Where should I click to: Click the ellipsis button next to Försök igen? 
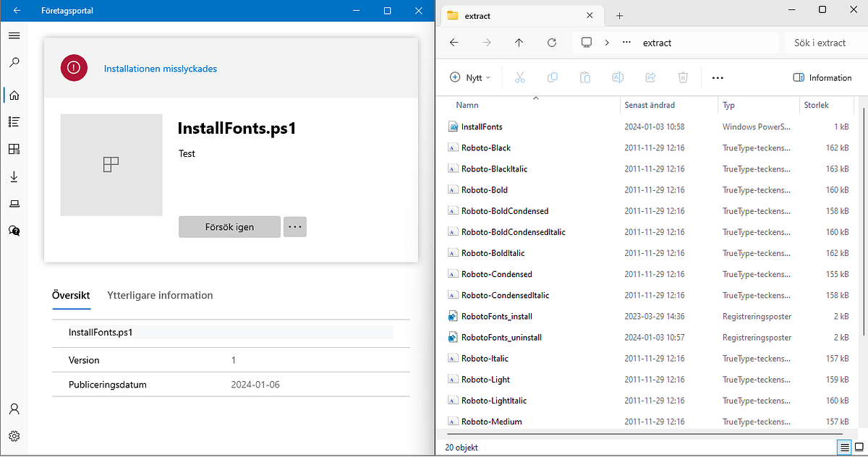pyautogui.click(x=294, y=226)
